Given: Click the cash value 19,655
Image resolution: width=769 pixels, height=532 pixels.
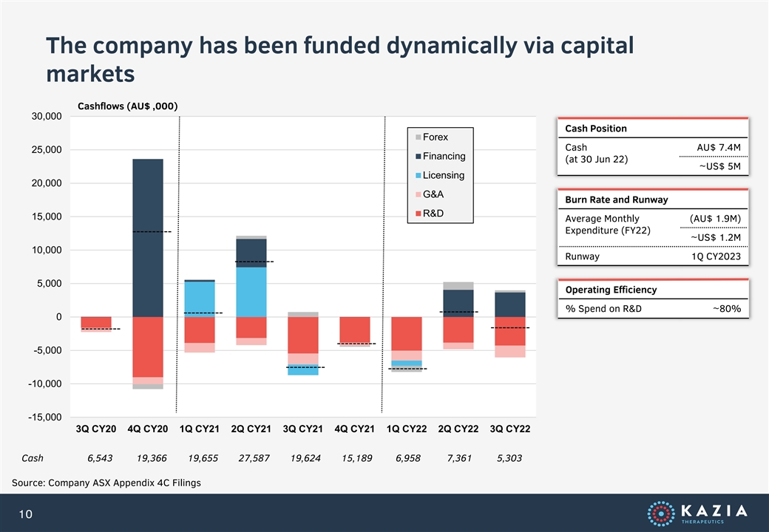Looking at the screenshot, I should point(203,458).
